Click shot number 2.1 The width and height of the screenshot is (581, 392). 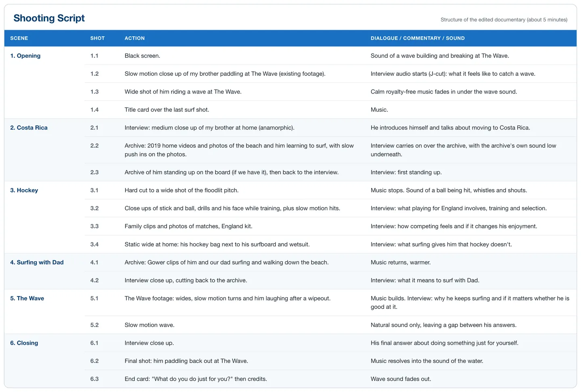(94, 127)
